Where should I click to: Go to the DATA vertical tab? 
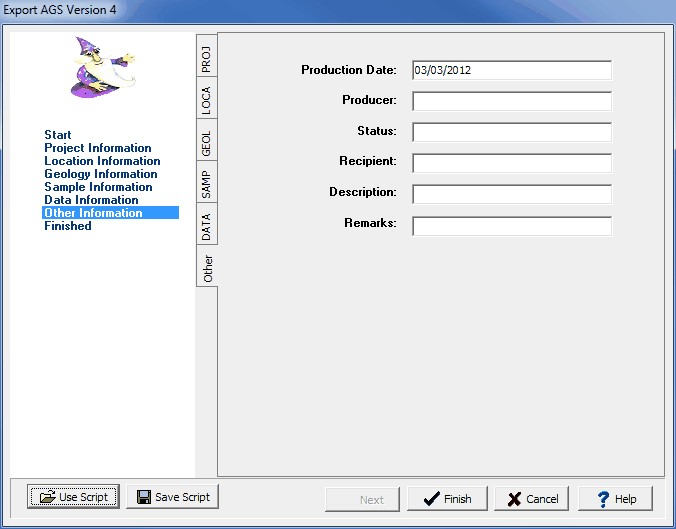point(206,225)
